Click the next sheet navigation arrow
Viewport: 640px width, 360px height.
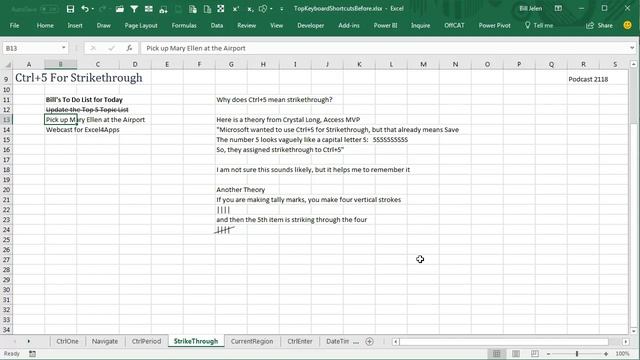29,341
